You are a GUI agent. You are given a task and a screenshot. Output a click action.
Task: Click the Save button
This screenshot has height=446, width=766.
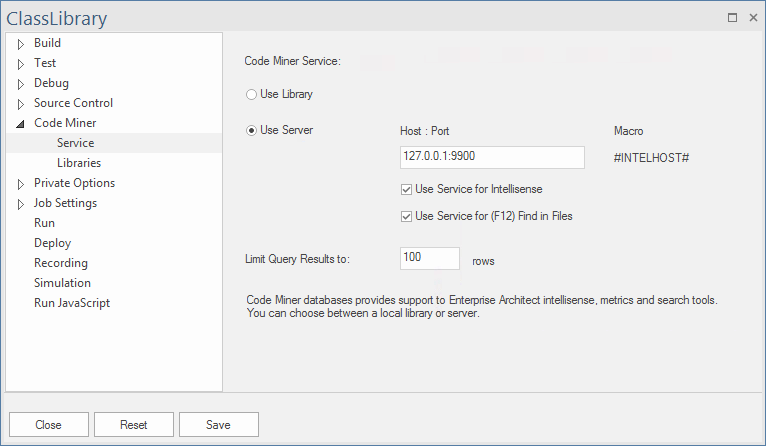pyautogui.click(x=218, y=424)
